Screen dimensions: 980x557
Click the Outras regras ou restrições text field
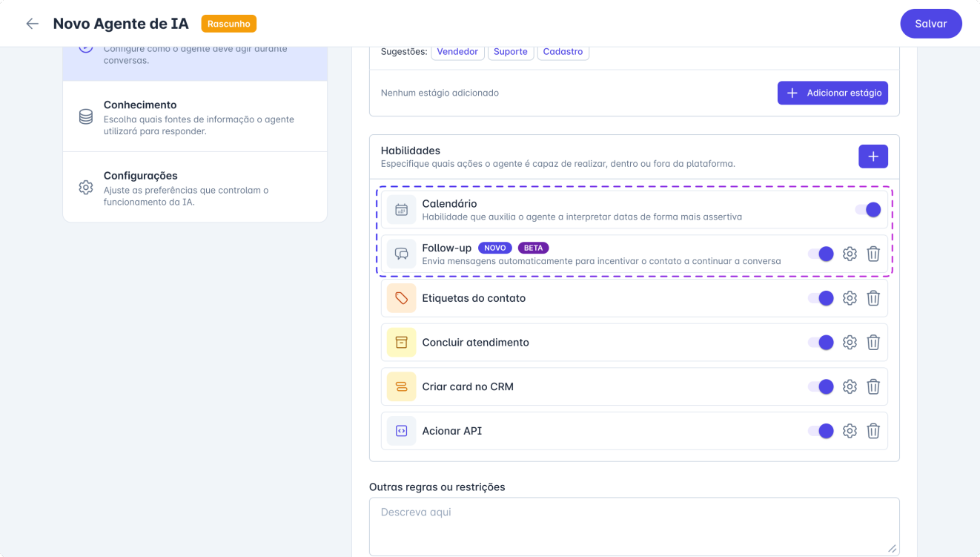634,526
